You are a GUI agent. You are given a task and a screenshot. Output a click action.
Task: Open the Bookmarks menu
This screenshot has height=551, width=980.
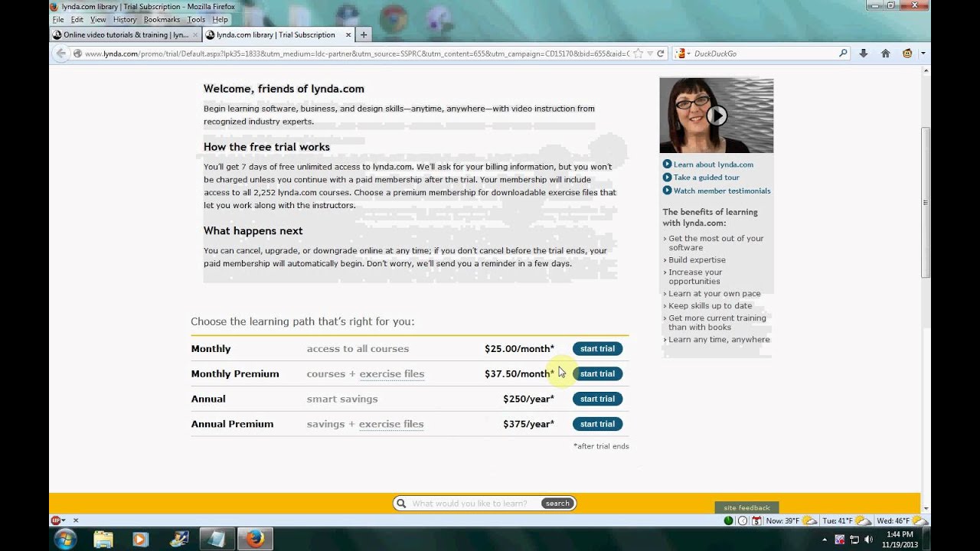(x=162, y=19)
